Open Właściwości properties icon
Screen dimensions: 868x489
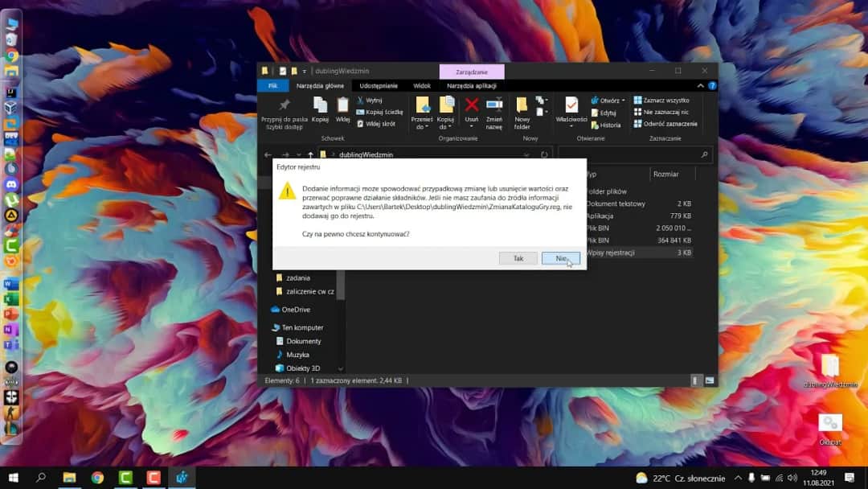coord(571,105)
